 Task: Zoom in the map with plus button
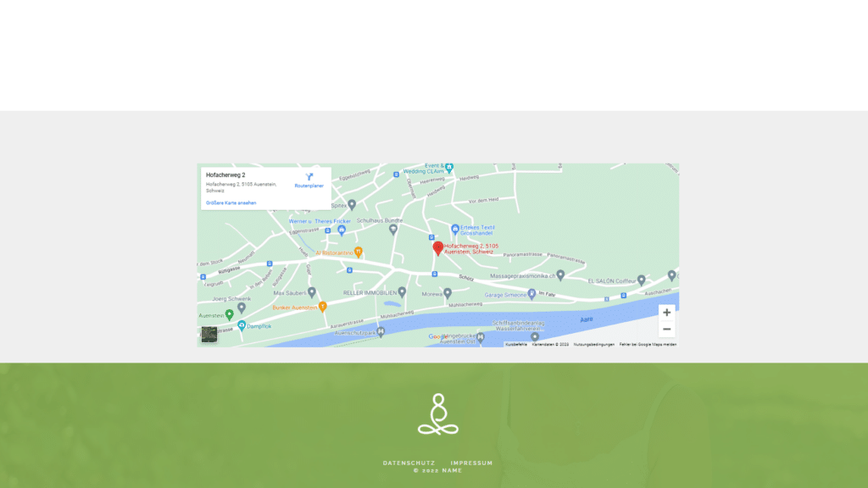tap(667, 313)
